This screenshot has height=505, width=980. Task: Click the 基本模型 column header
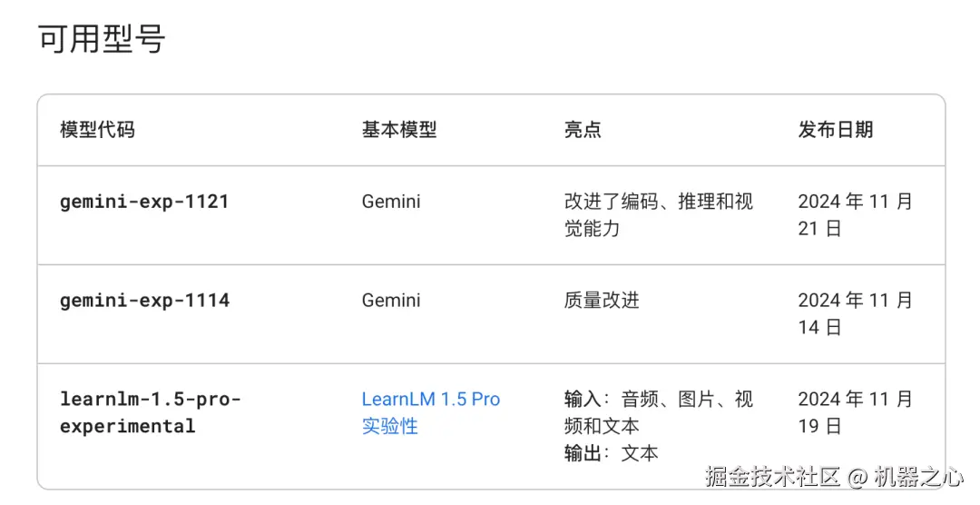398,130
